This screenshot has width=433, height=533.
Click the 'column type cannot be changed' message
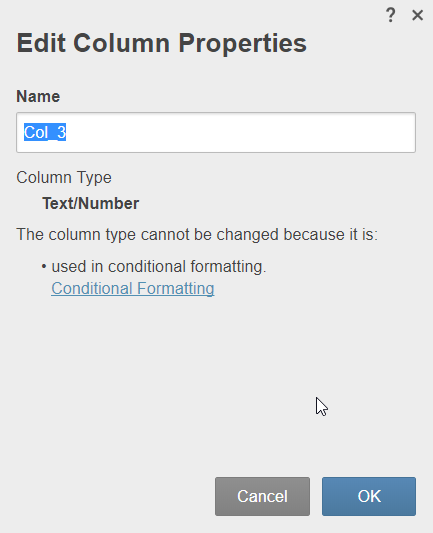click(197, 235)
